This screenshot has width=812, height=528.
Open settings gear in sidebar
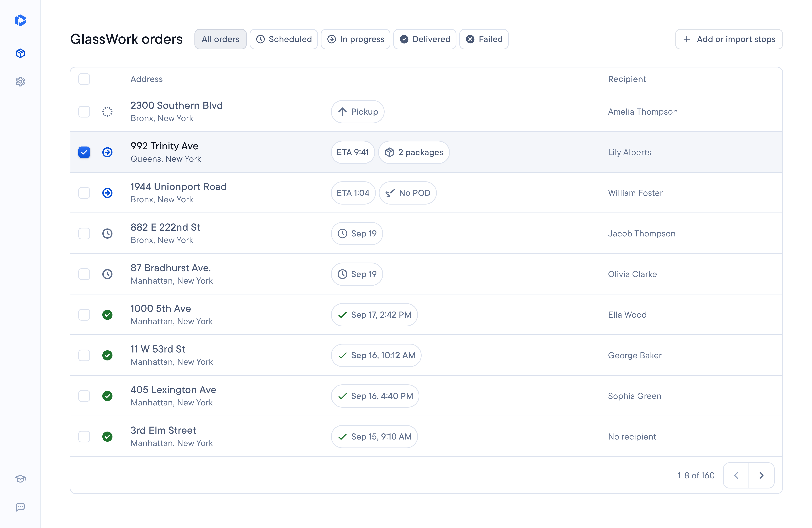tap(20, 82)
